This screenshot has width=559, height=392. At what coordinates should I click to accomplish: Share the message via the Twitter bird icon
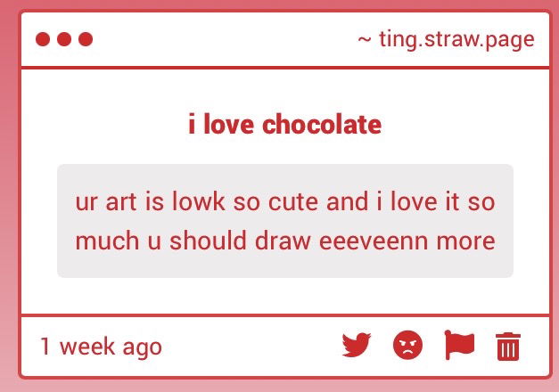356,345
